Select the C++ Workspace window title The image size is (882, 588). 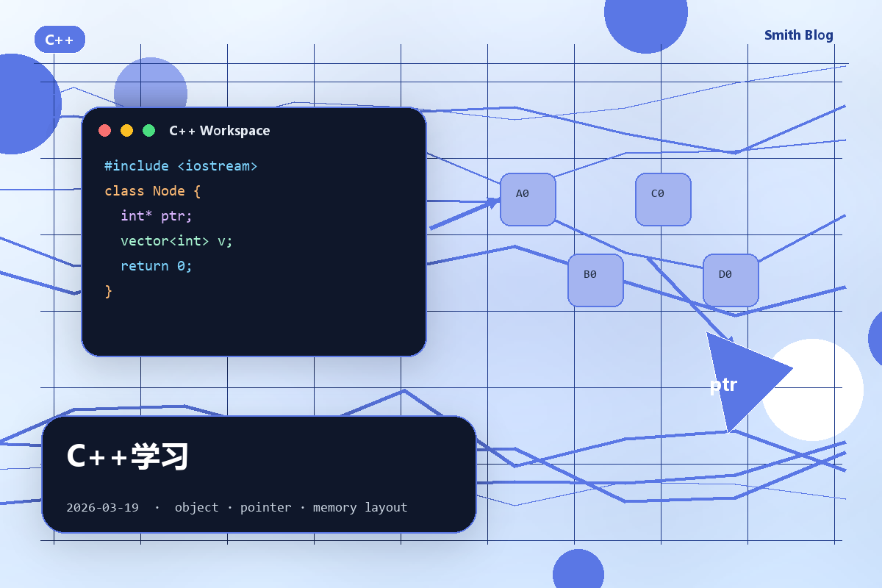tap(219, 131)
